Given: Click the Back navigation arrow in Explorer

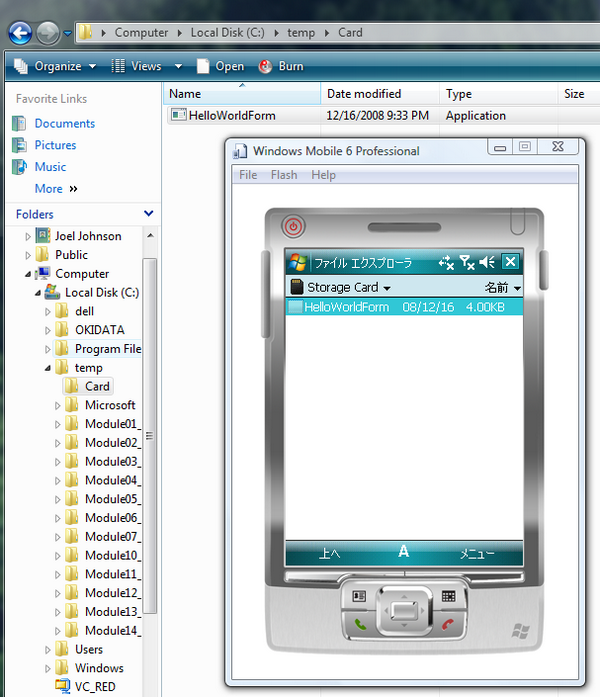Looking at the screenshot, I should coord(20,33).
